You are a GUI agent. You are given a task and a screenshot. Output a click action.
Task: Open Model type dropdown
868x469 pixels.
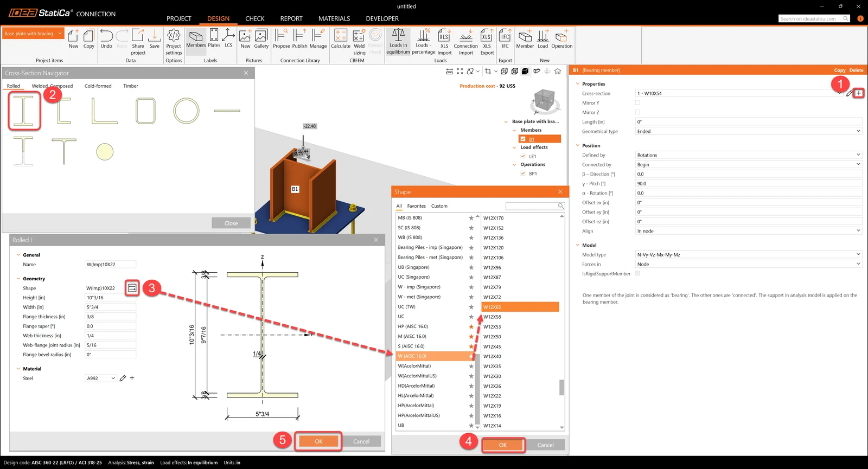pyautogui.click(x=749, y=254)
